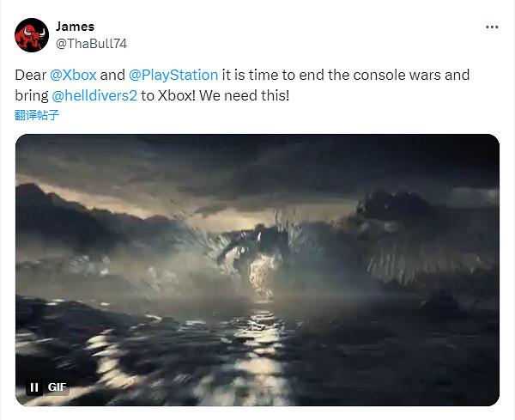
Task: Click right mountain silhouette in GIF
Action: [427, 236]
